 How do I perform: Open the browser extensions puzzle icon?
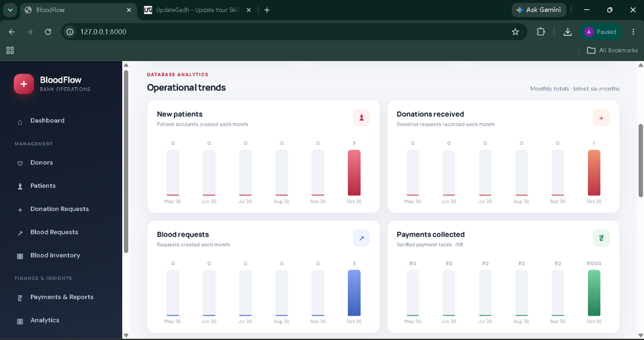coord(540,31)
